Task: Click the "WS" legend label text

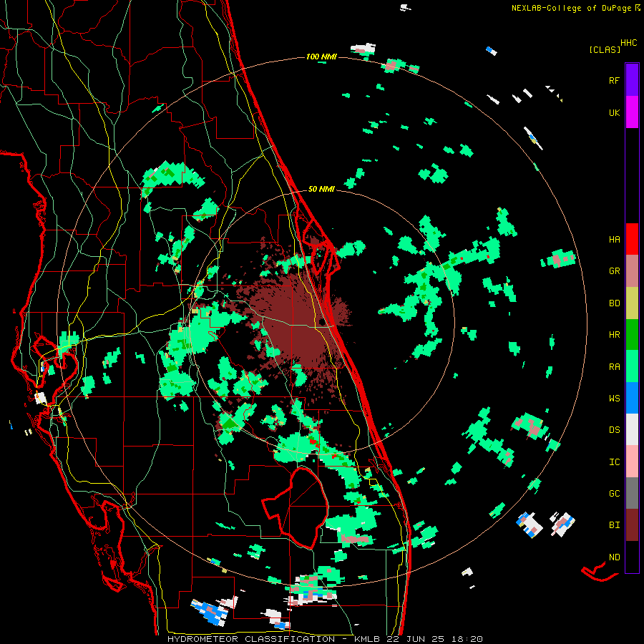Action: click(614, 399)
